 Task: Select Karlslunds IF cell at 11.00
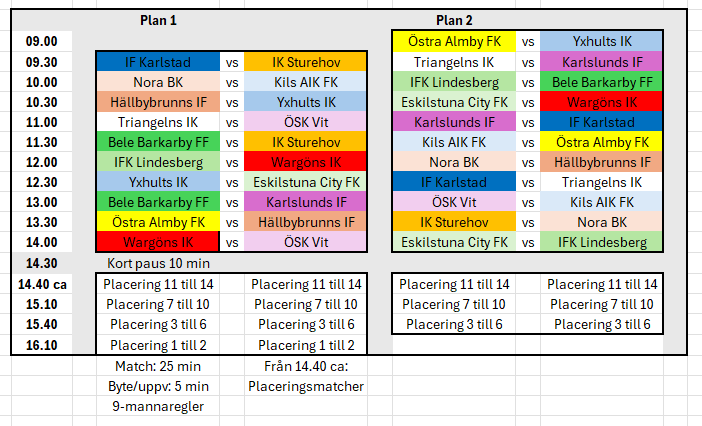coord(454,122)
